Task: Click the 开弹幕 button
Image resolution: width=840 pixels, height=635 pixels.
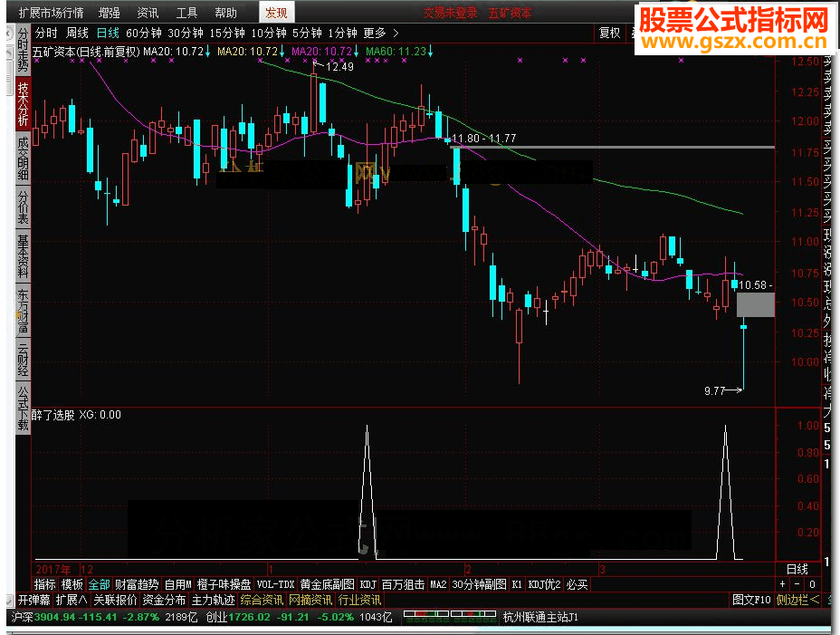Action: click(x=34, y=601)
